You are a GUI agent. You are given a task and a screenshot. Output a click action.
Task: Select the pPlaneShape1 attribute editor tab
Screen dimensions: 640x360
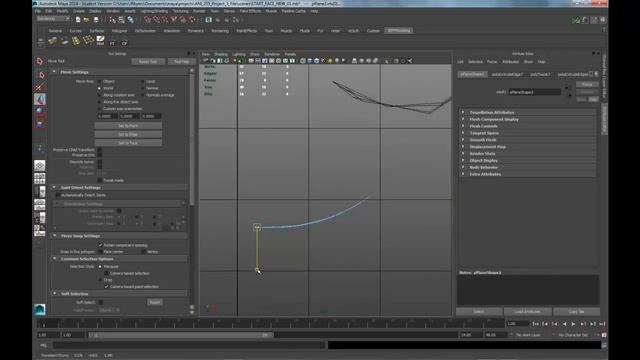click(472, 74)
